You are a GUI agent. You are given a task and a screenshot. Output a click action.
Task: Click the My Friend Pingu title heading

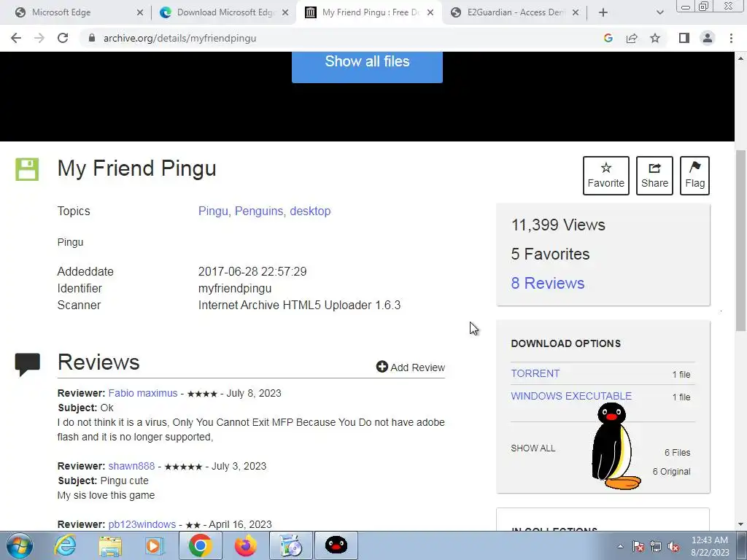pos(136,168)
